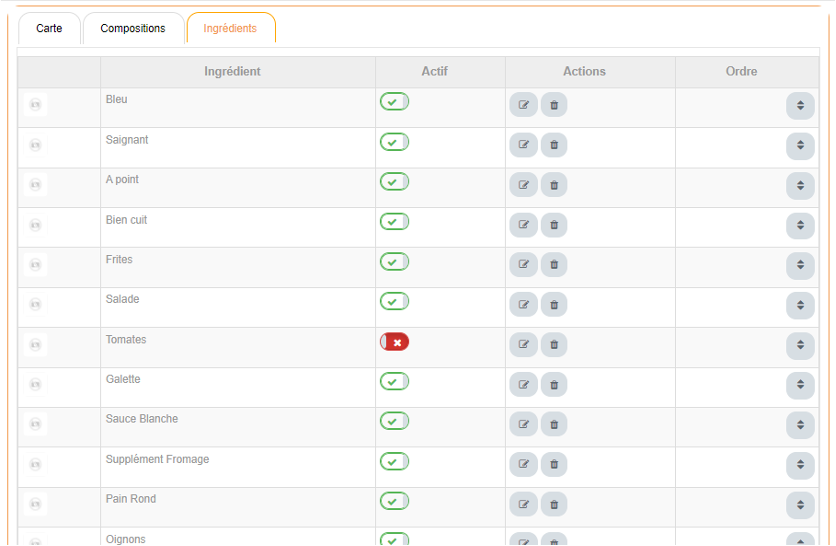
Task: Remove Supplément Fromage with trash icon
Action: pyautogui.click(x=554, y=464)
